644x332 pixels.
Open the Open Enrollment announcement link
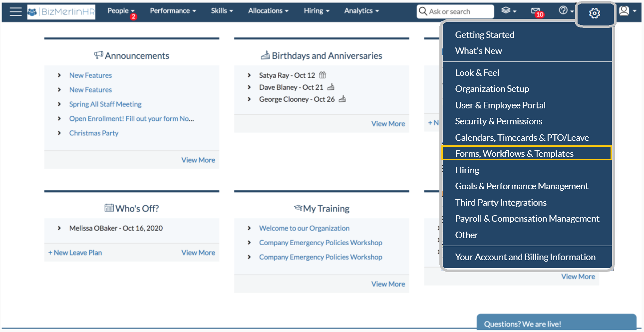(132, 119)
